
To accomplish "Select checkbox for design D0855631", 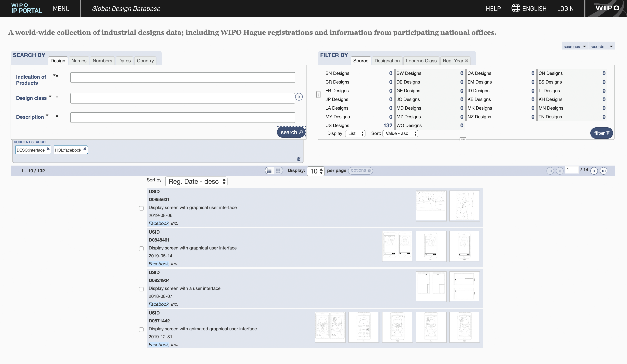I will [141, 208].
